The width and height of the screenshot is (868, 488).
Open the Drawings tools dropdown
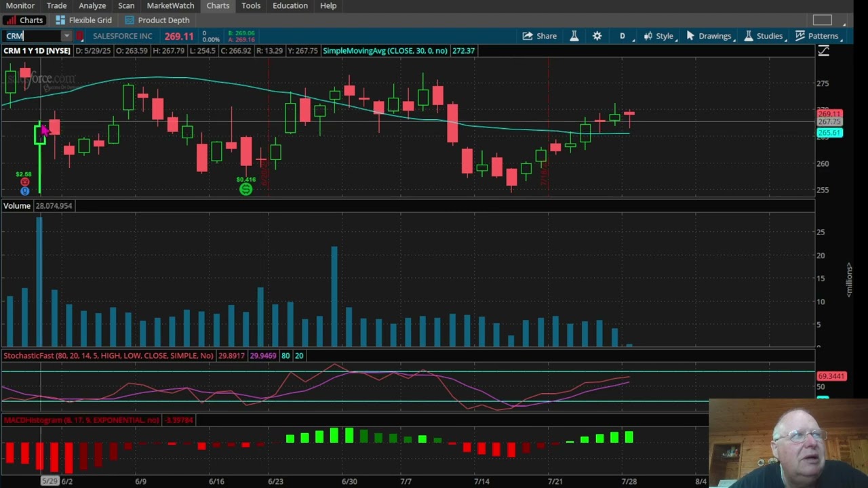[709, 36]
